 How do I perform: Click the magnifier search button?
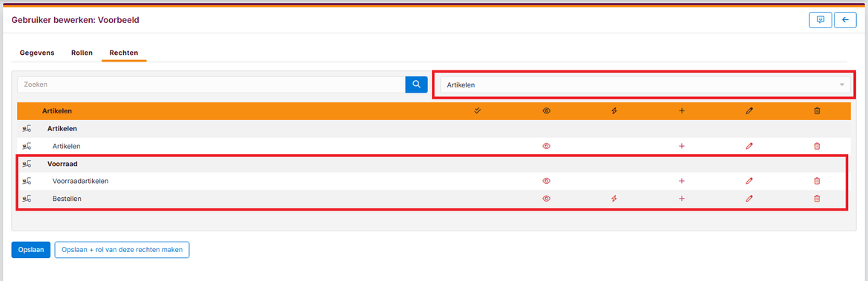tap(416, 85)
